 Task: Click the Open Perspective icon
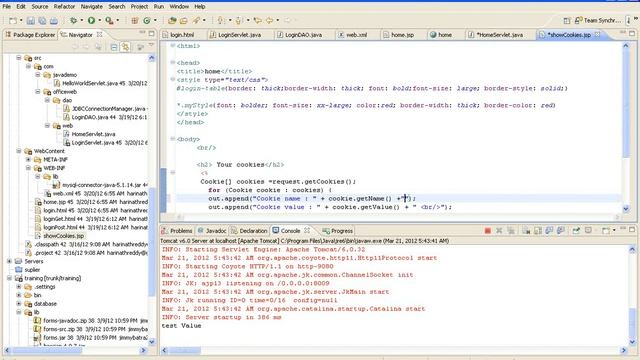567,20
